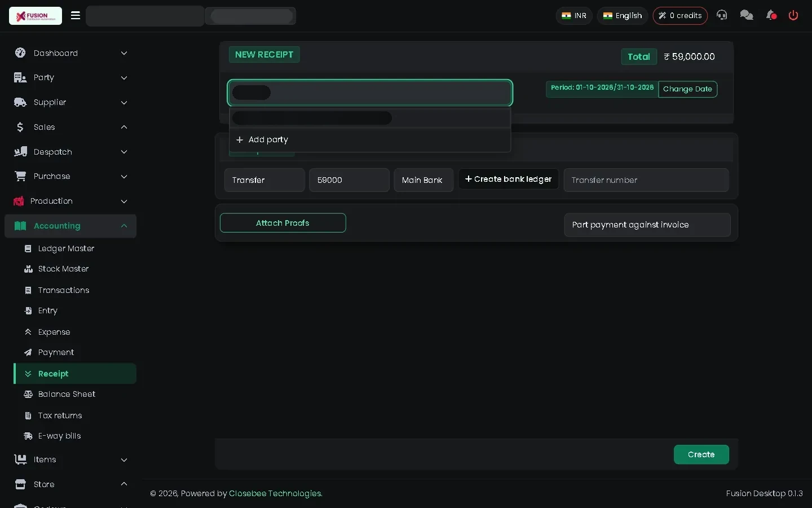This screenshot has width=812, height=508.
Task: Click the Accounting book icon
Action: coord(20,226)
